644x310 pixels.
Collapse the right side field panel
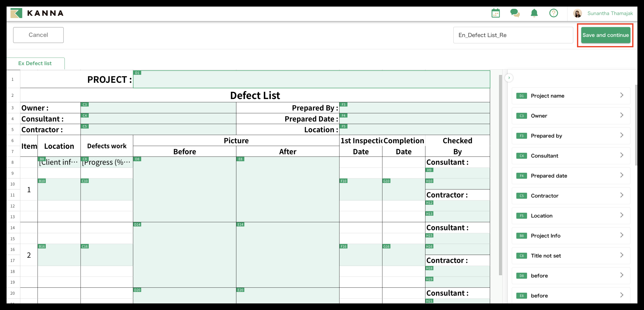(509, 78)
